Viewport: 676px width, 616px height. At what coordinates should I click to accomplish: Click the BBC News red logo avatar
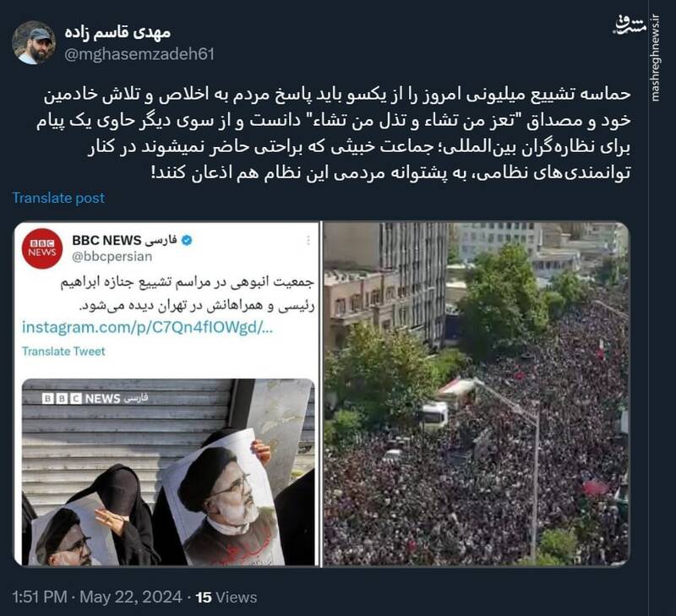pyautogui.click(x=42, y=248)
